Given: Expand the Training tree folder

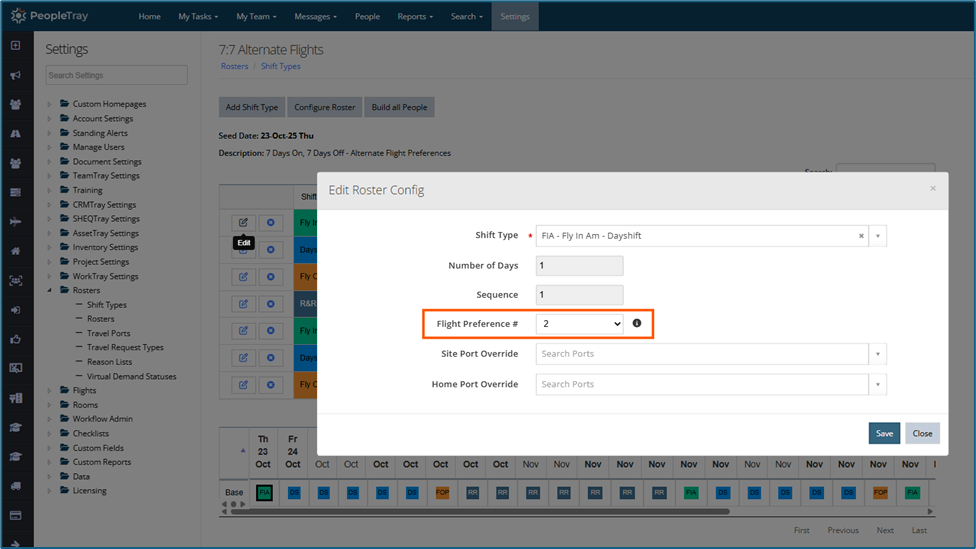Looking at the screenshot, I should (x=49, y=190).
